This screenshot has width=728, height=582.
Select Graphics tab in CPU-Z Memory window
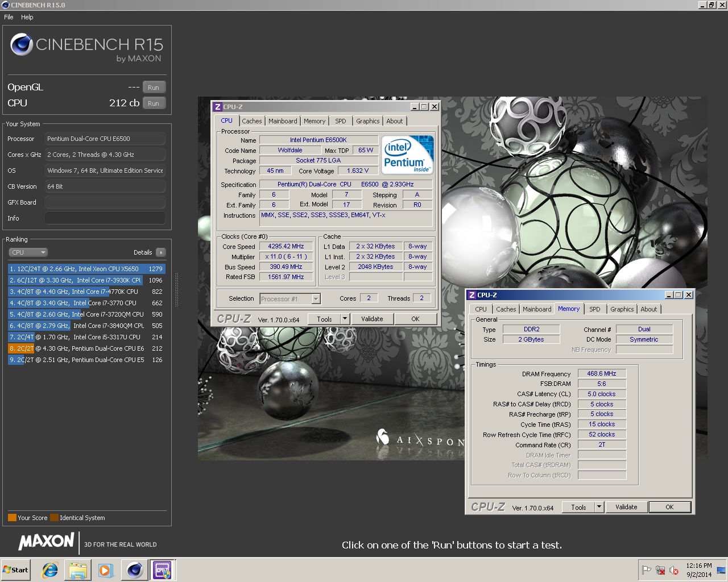[622, 309]
